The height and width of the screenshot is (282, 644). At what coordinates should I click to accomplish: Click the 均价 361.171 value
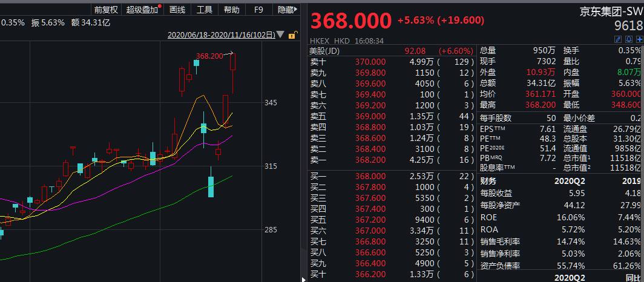[540, 94]
